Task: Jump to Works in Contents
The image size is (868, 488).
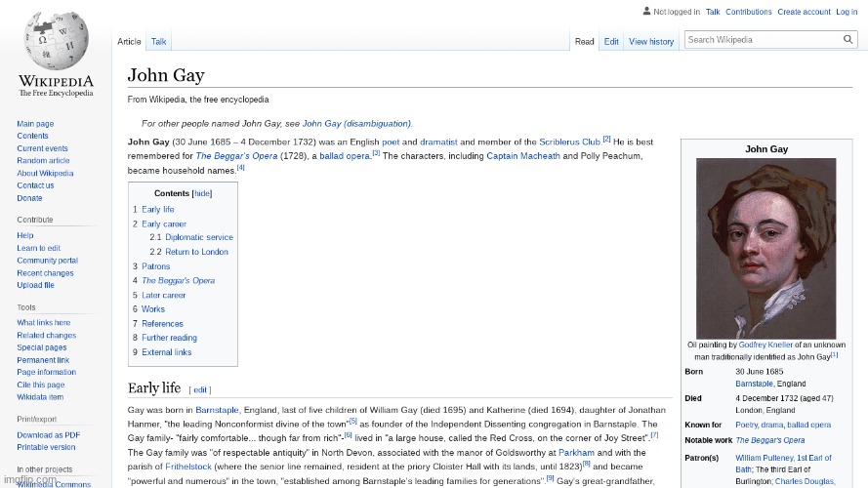Action: point(152,309)
